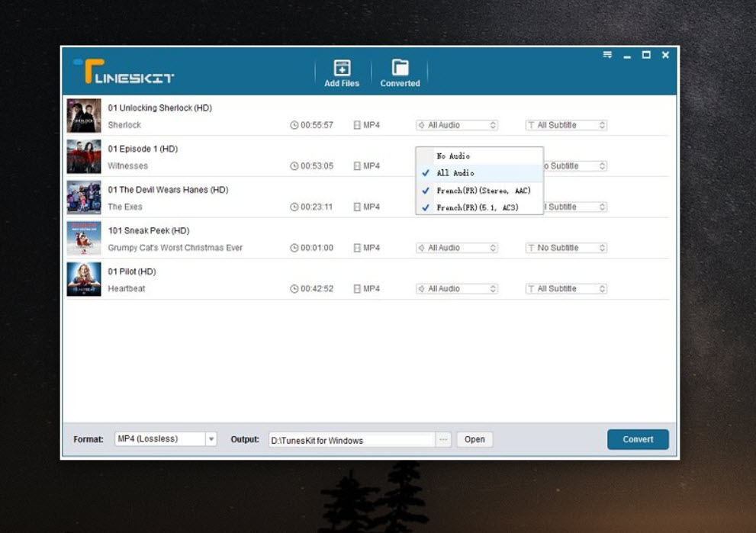Click the Add Files icon
Viewport: 756px width, 533px height.
(342, 67)
